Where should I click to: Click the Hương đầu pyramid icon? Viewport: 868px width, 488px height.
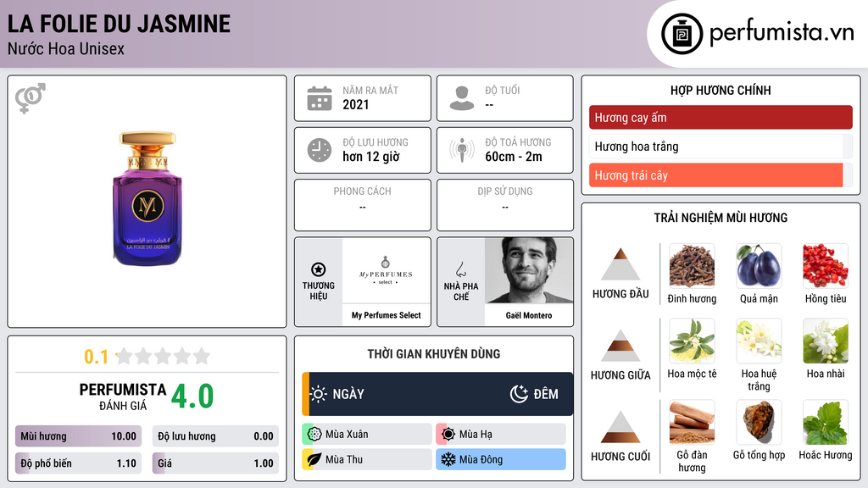click(x=620, y=265)
